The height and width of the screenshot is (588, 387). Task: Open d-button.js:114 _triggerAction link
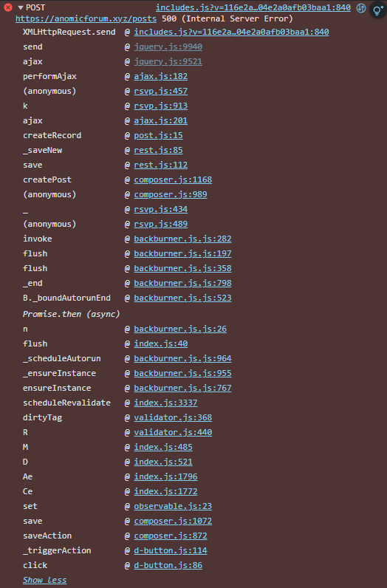pos(171,550)
